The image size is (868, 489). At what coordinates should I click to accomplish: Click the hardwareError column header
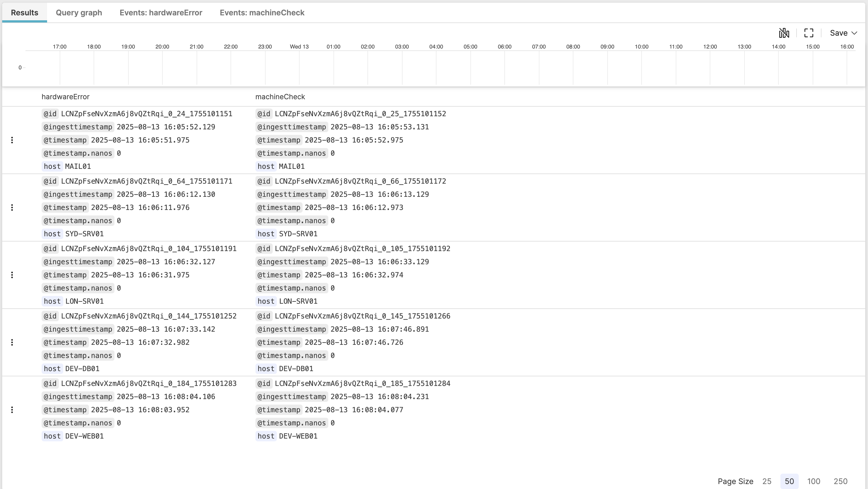[65, 97]
